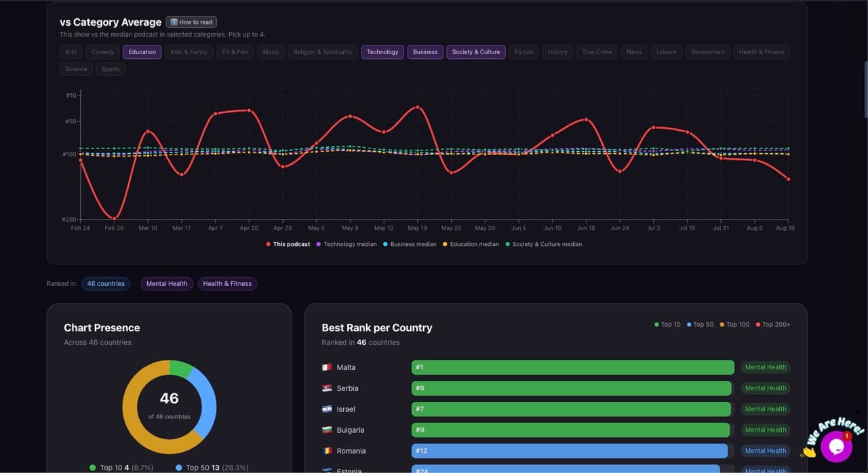Click the Feb 26 data point on chart
Viewport: 868px width, 473px height.
(114, 218)
